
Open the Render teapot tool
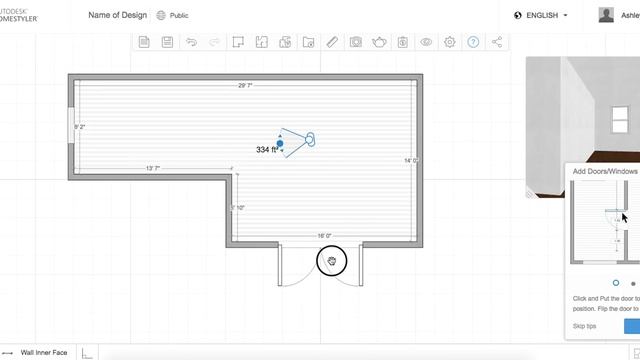click(379, 42)
